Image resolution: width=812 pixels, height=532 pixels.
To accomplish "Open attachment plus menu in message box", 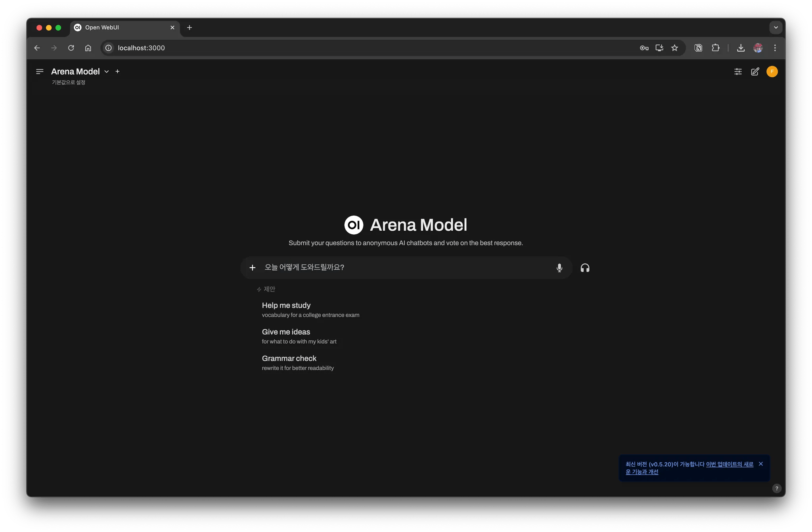I will pos(252,268).
